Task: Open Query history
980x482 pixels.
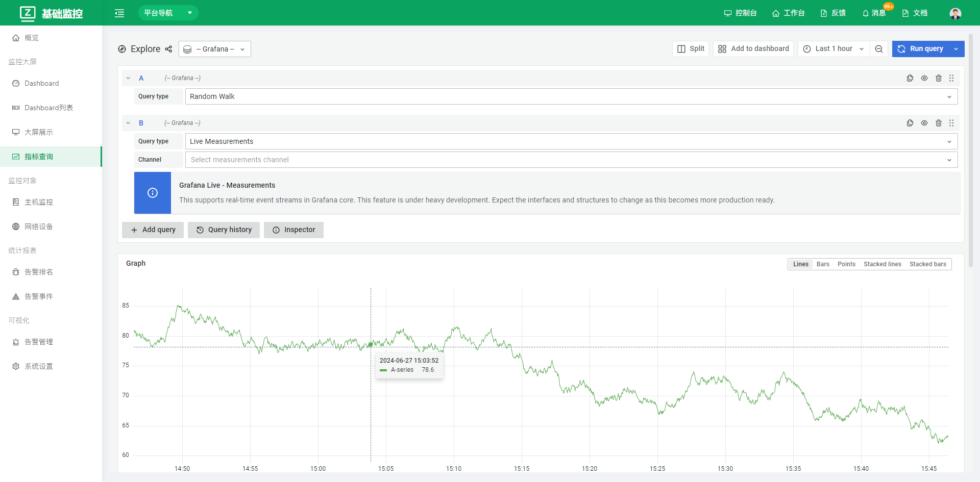Action: pyautogui.click(x=224, y=230)
